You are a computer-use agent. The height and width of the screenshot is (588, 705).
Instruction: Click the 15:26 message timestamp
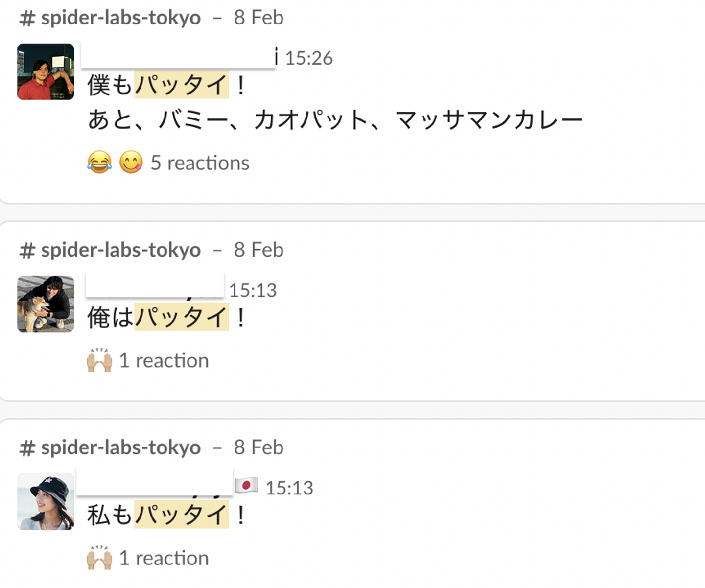coord(308,58)
